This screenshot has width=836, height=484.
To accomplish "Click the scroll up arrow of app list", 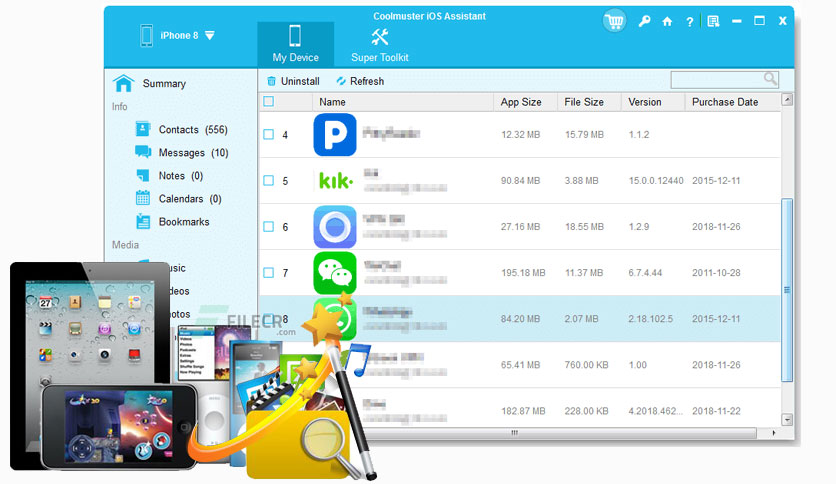I will [787, 99].
